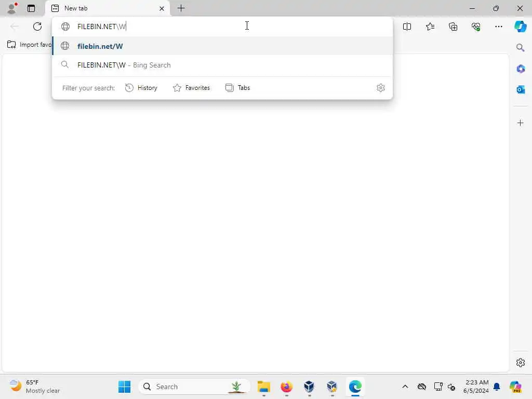Open the tab actions menu icon
This screenshot has height=399, width=532.
(31, 8)
